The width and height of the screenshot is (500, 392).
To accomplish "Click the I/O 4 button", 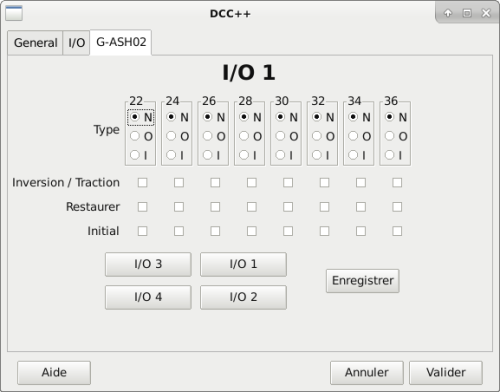I will tap(148, 297).
